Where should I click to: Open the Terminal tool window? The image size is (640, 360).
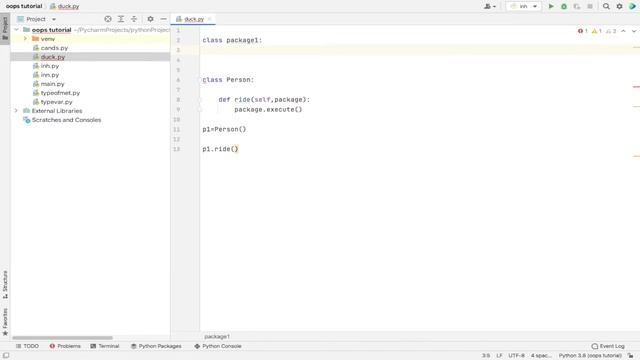coord(105,346)
